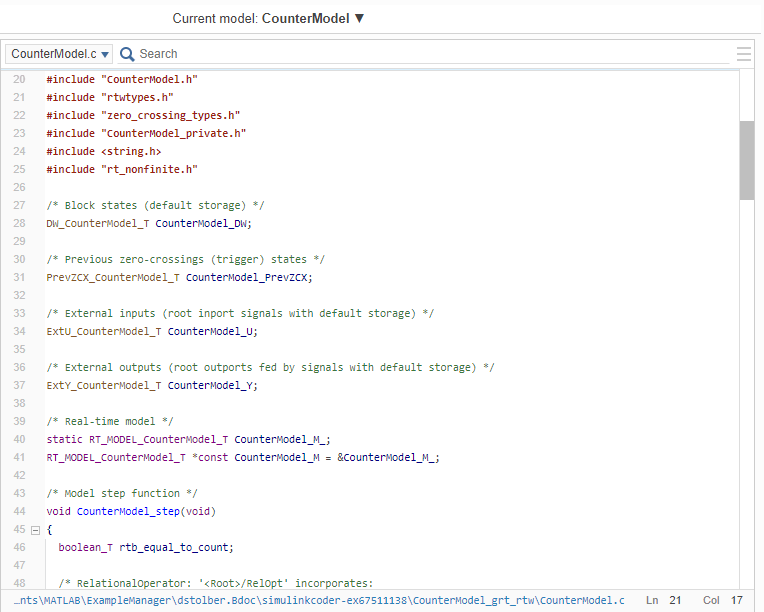This screenshot has height=612, width=764.
Task: Click the DW_CounterModel_T type identifier
Action: (97, 223)
